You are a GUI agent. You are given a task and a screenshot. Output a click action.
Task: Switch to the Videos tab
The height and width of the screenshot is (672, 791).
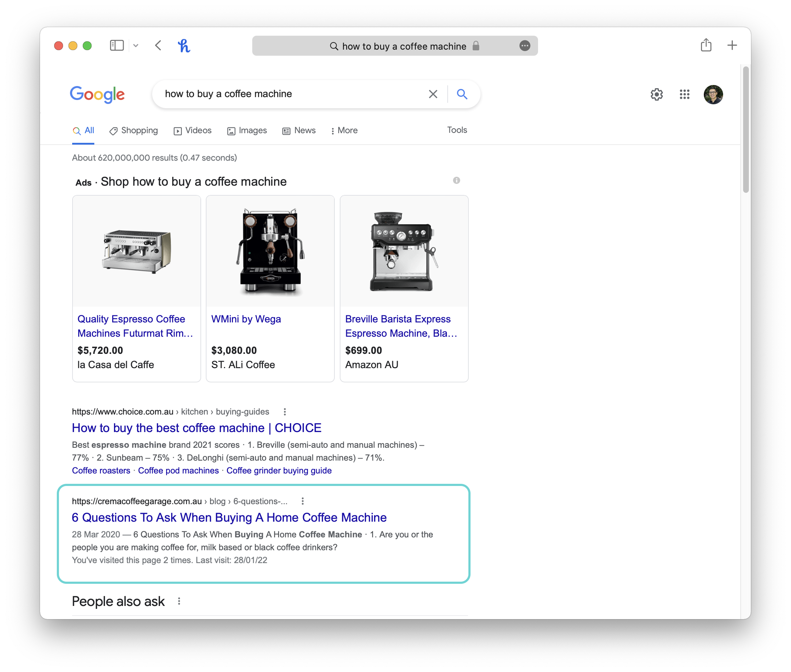(x=192, y=131)
